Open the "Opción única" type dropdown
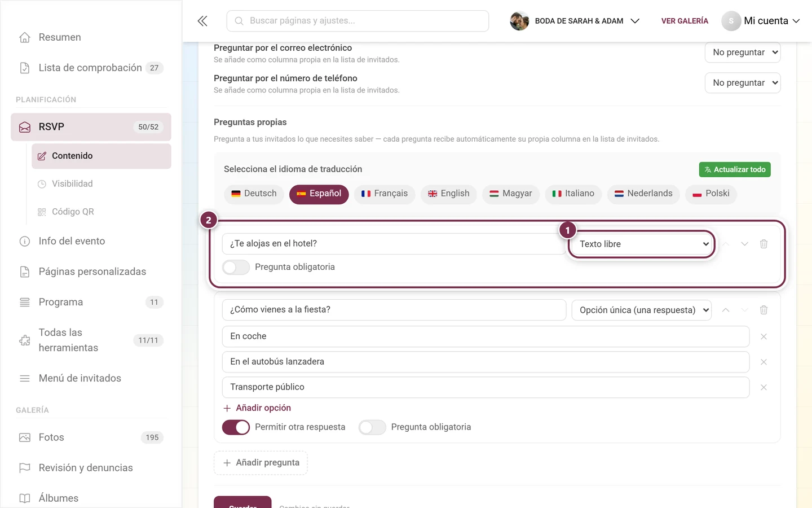This screenshot has height=508, width=812. [642, 310]
